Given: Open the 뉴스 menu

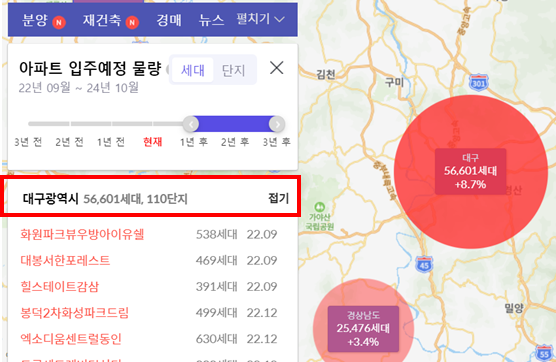Looking at the screenshot, I should (211, 20).
